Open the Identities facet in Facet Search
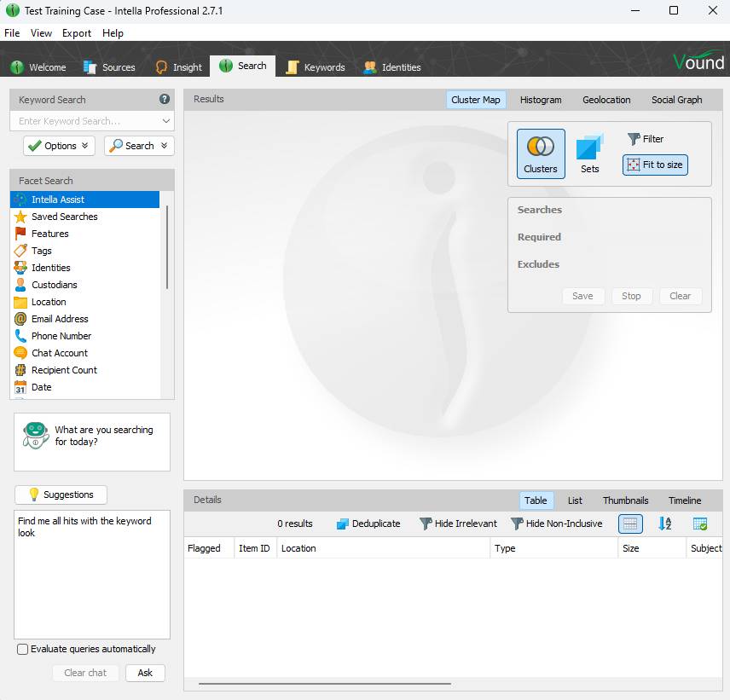 click(x=84, y=268)
